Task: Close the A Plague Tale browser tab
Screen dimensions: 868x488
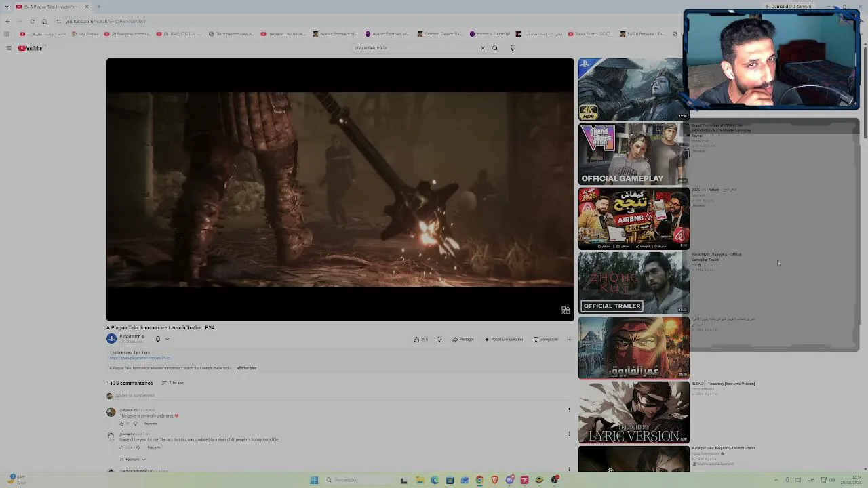Action: tap(87, 7)
